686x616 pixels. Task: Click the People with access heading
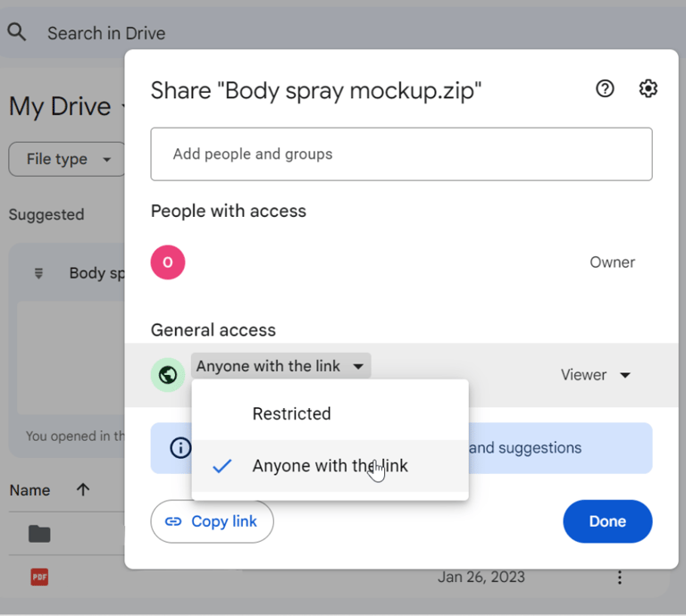pyautogui.click(x=229, y=211)
